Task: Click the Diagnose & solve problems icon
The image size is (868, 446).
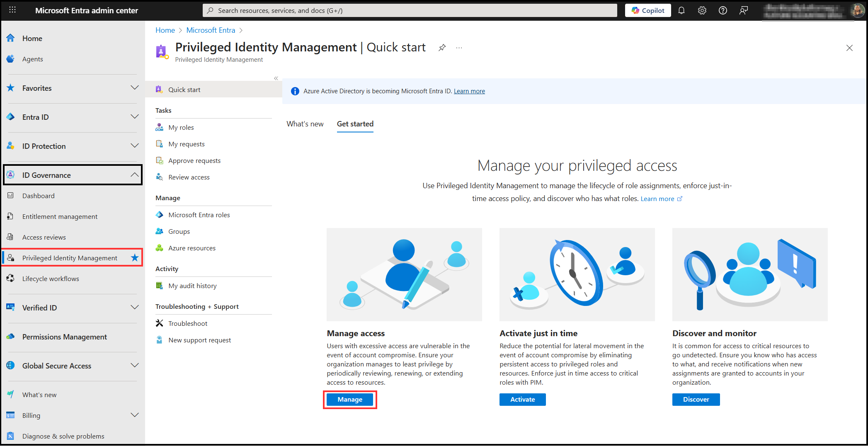Action: point(11,436)
